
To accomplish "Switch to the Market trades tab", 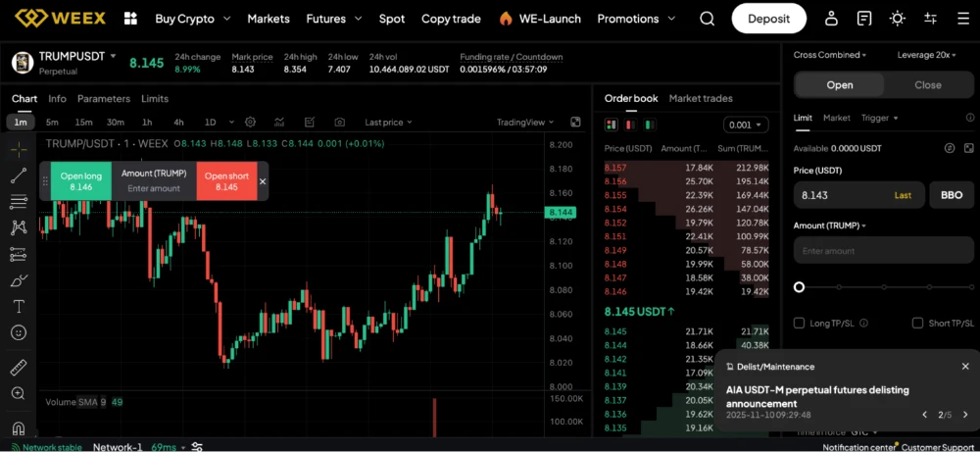I will [700, 98].
